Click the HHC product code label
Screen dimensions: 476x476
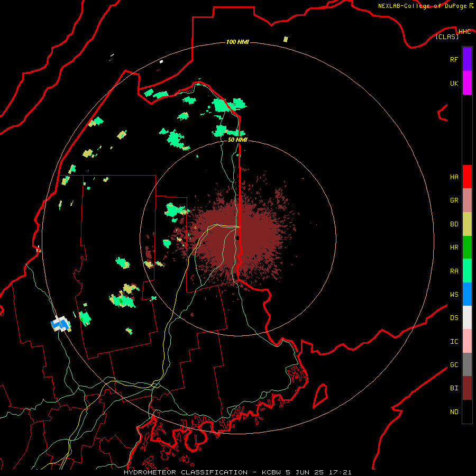[464, 32]
